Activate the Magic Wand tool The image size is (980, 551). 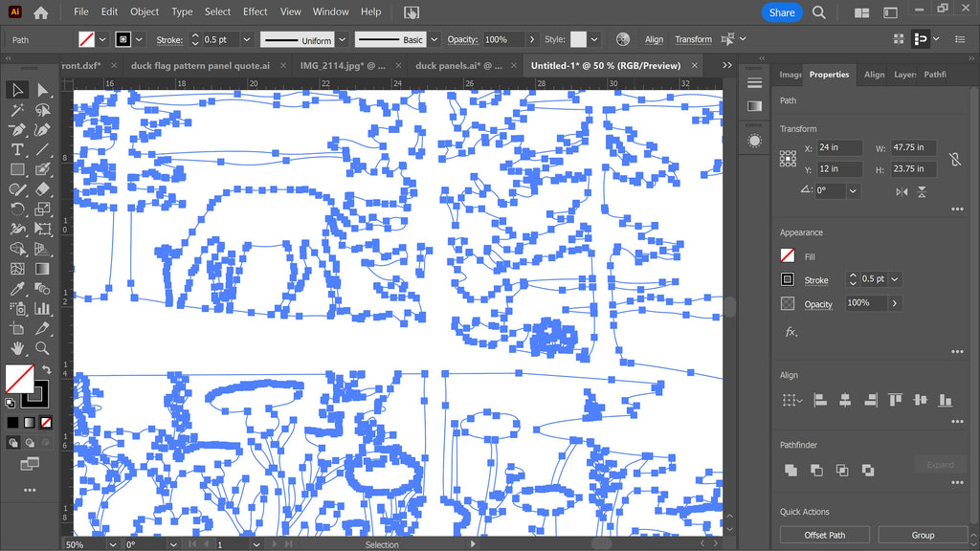(17, 110)
